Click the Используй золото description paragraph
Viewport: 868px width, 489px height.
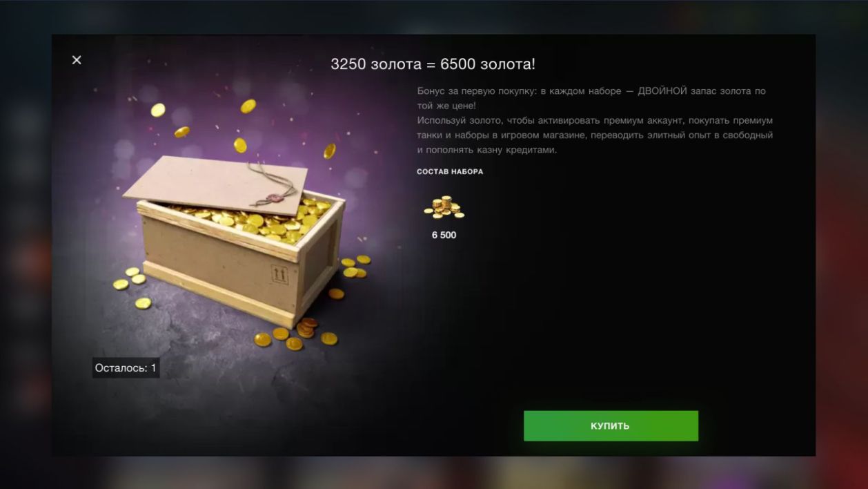pos(595,135)
